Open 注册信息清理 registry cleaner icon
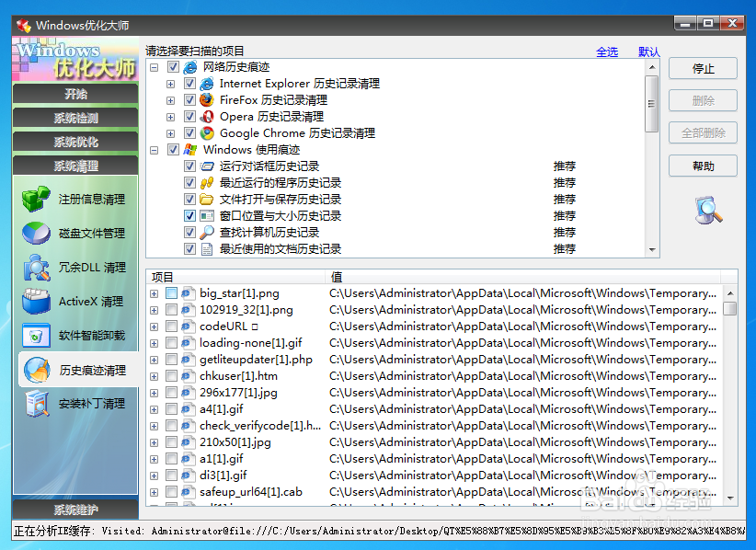The width and height of the screenshot is (756, 550). (36, 199)
